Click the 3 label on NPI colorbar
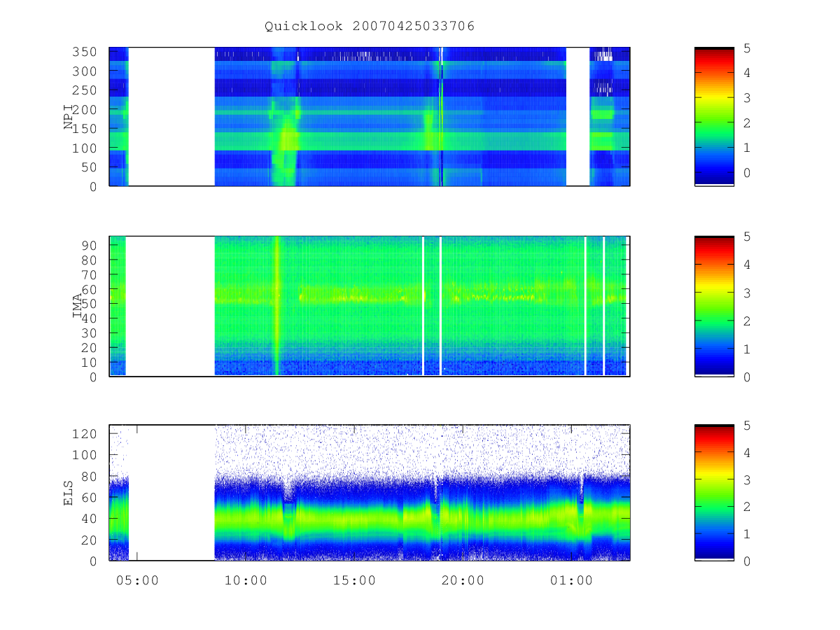This screenshot has height=630, width=840. pyautogui.click(x=748, y=98)
